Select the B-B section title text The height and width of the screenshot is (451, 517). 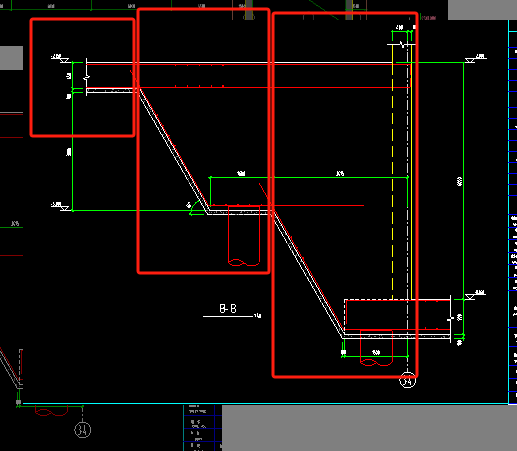(228, 309)
